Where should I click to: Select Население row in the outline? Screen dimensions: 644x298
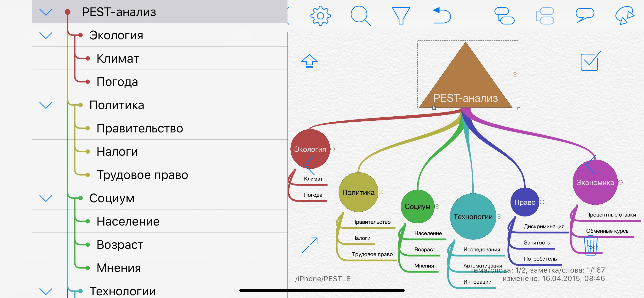[x=128, y=221]
